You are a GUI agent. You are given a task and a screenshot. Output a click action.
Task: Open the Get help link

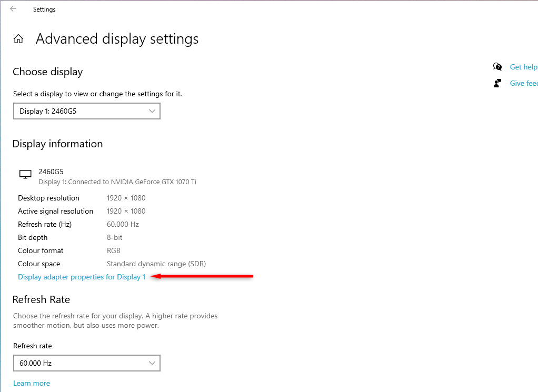523,67
